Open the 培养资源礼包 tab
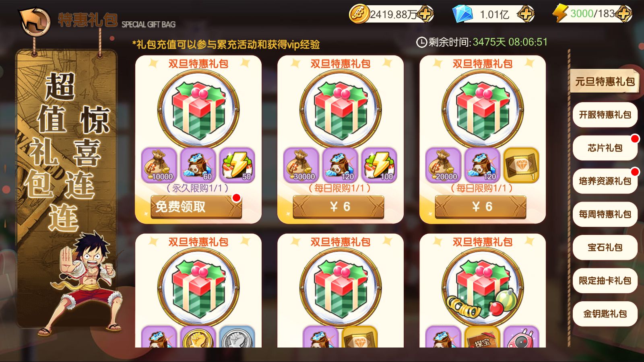The image size is (644, 362). tap(605, 181)
